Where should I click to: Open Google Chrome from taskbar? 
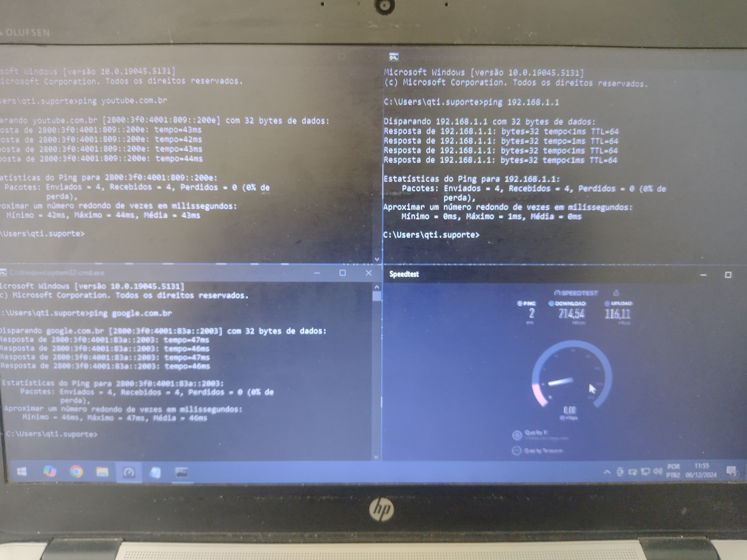coord(76,472)
